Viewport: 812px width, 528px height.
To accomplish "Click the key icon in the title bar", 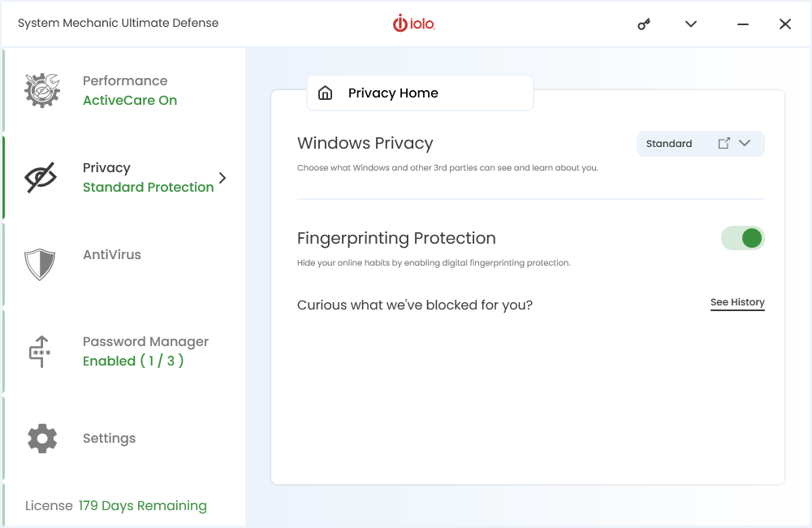I will pos(643,24).
